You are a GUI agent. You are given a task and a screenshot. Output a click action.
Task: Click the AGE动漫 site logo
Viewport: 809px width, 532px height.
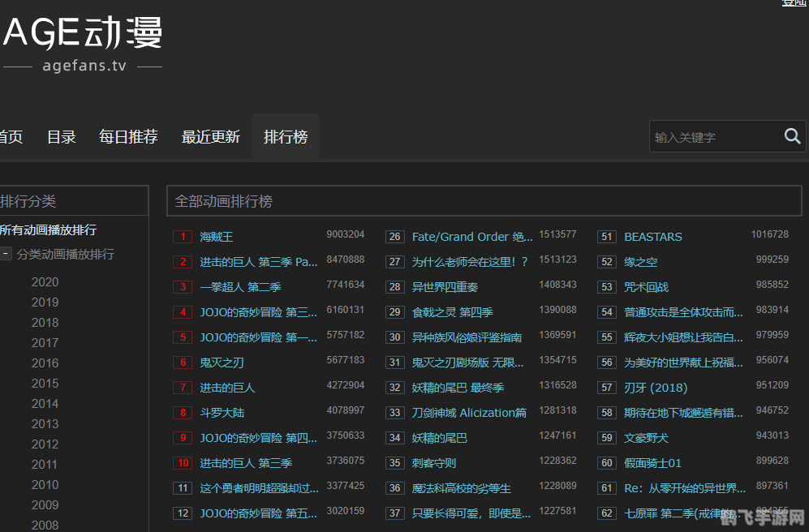(82, 34)
